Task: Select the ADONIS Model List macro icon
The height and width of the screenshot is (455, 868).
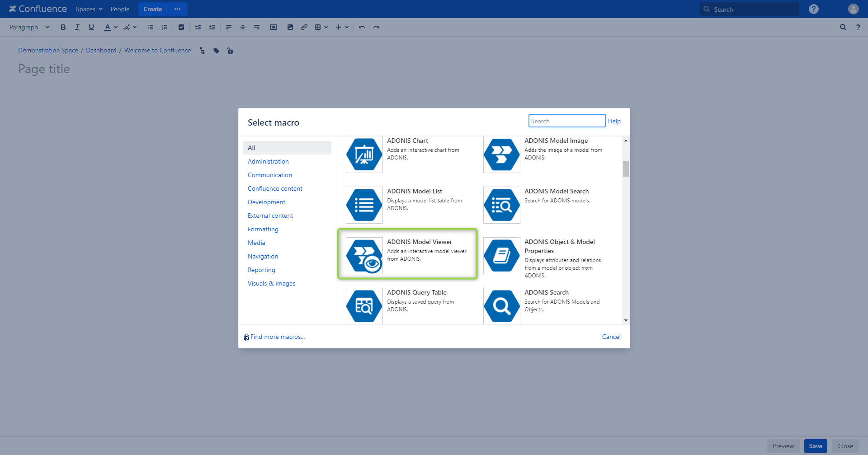Action: pyautogui.click(x=364, y=205)
